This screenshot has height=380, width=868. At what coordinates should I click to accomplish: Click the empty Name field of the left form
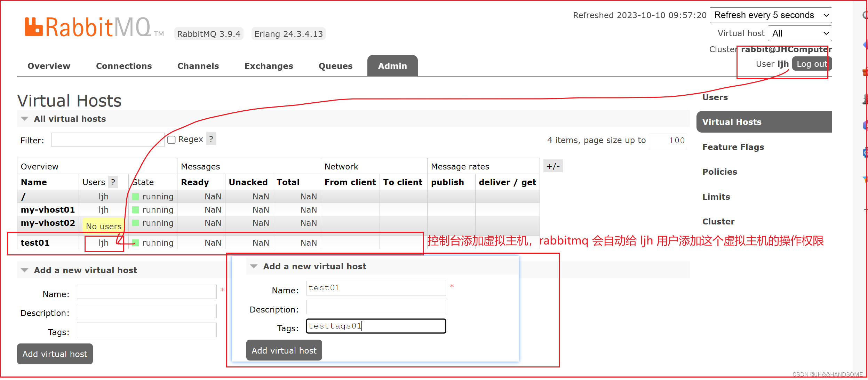(x=146, y=292)
